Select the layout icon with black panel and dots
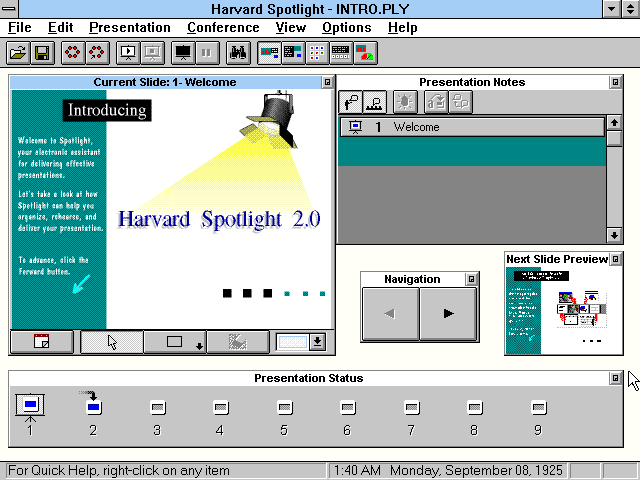 pyautogui.click(x=341, y=53)
